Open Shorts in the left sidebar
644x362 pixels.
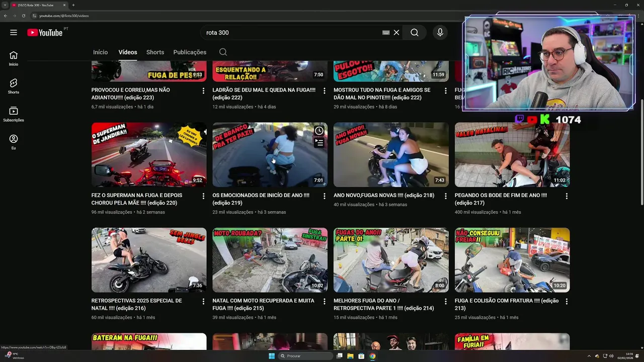(x=14, y=86)
